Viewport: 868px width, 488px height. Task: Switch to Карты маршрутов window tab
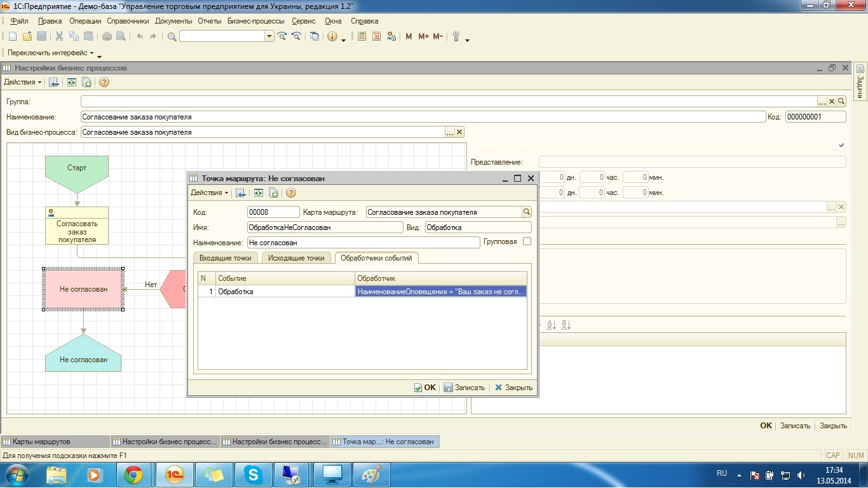pos(55,442)
